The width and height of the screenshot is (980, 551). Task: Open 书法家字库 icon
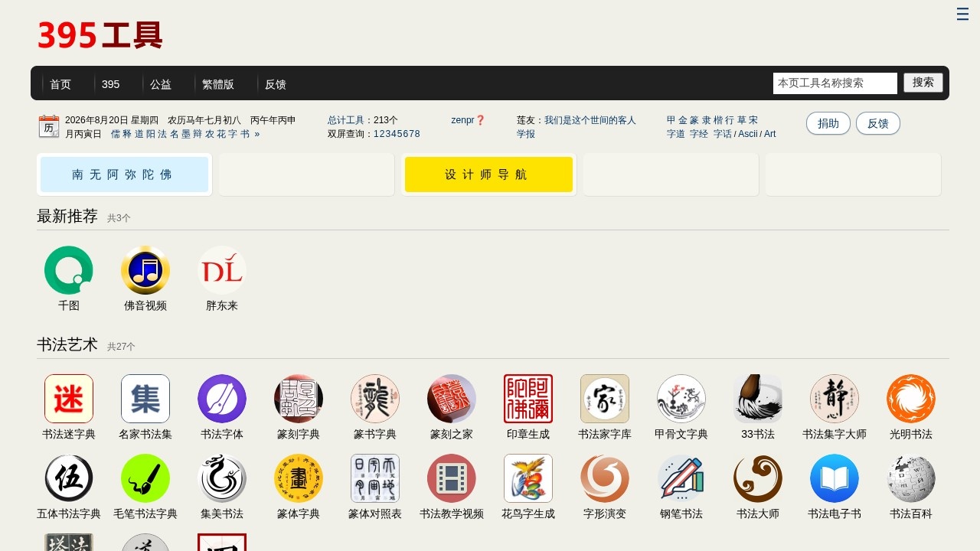point(605,399)
